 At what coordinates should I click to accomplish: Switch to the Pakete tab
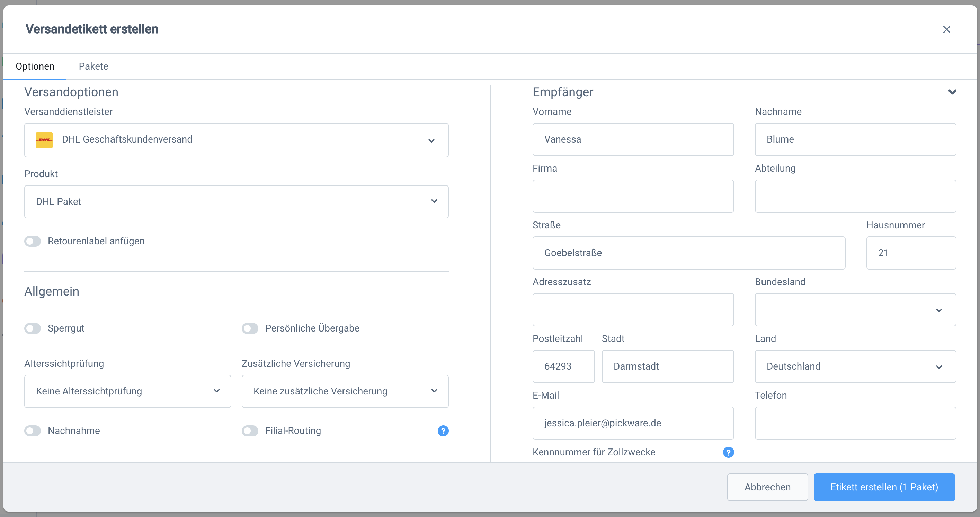[x=93, y=66]
